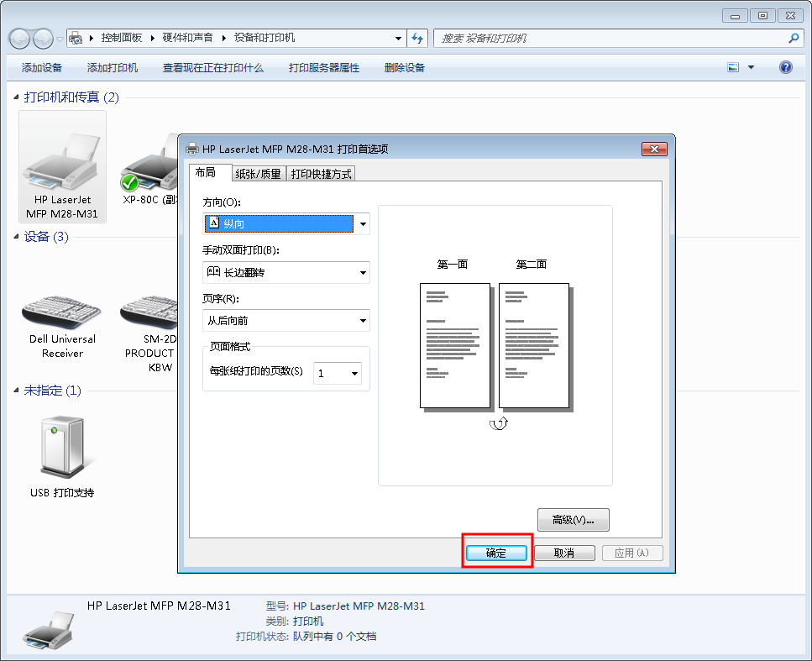Click the change view icon in toolbar
This screenshot has height=661, width=812.
point(733,67)
